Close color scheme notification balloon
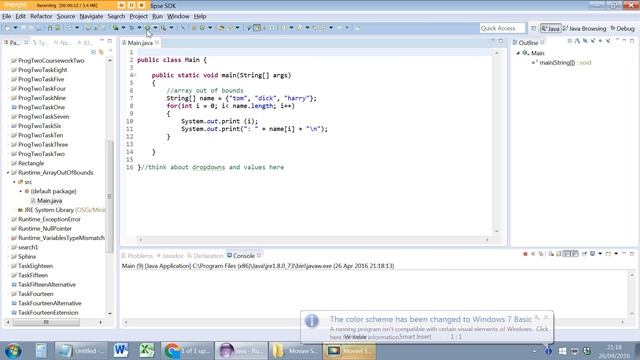640x360 pixels. (546, 317)
